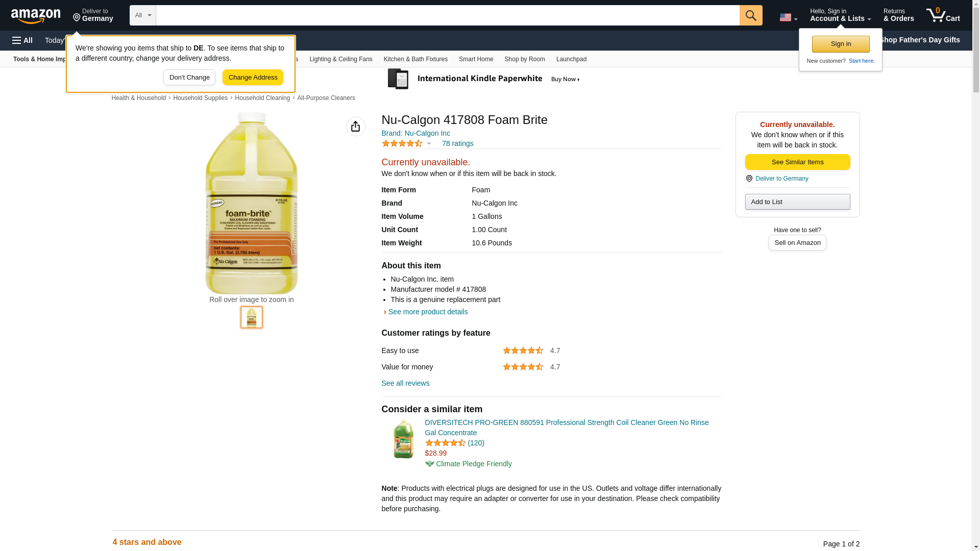Screen dimensions: 980x551
Task: Click the Amazon logo
Action: point(36,16)
